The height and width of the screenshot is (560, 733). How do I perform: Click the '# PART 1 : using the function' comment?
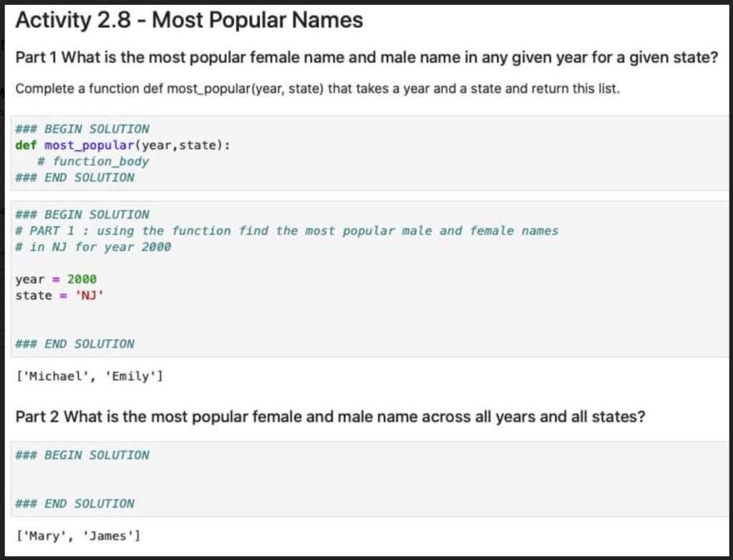coord(287,231)
